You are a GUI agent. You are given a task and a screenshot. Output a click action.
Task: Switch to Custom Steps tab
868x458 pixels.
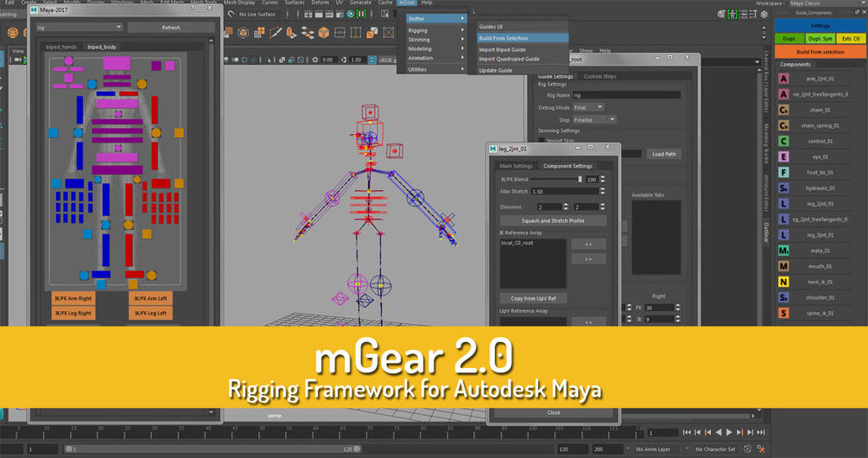coord(600,76)
